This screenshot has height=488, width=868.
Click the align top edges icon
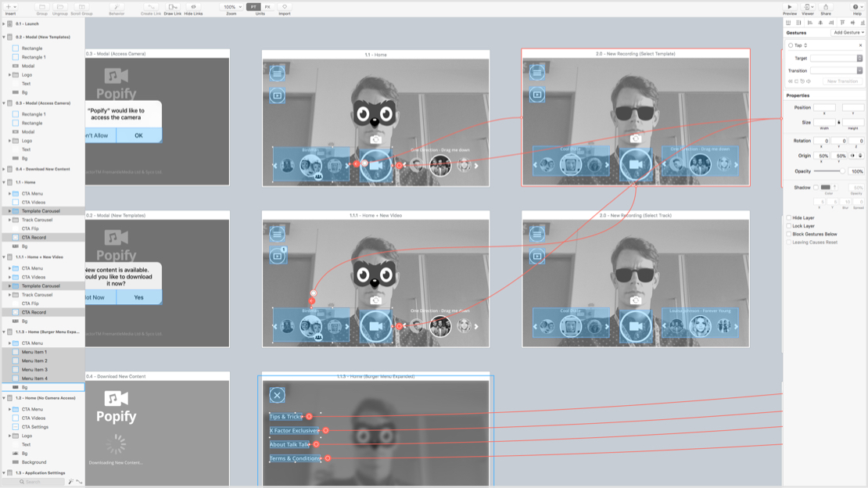(x=842, y=23)
